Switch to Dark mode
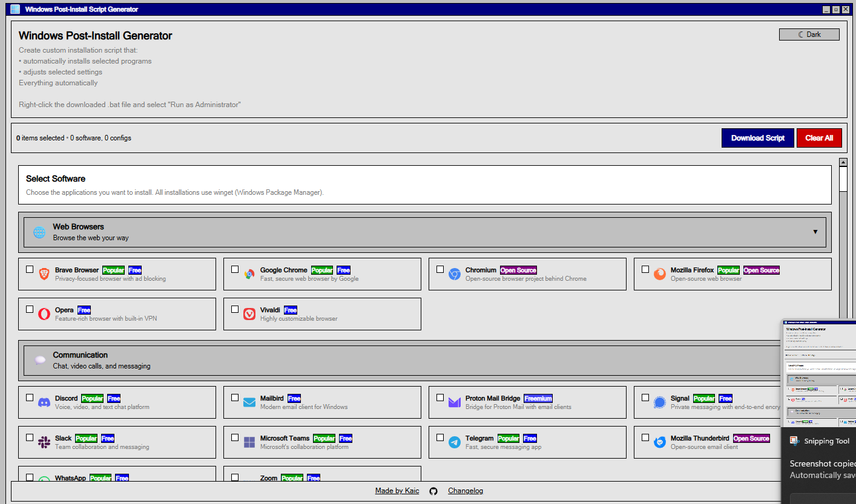Screen dimensions: 856x504 click(809, 34)
